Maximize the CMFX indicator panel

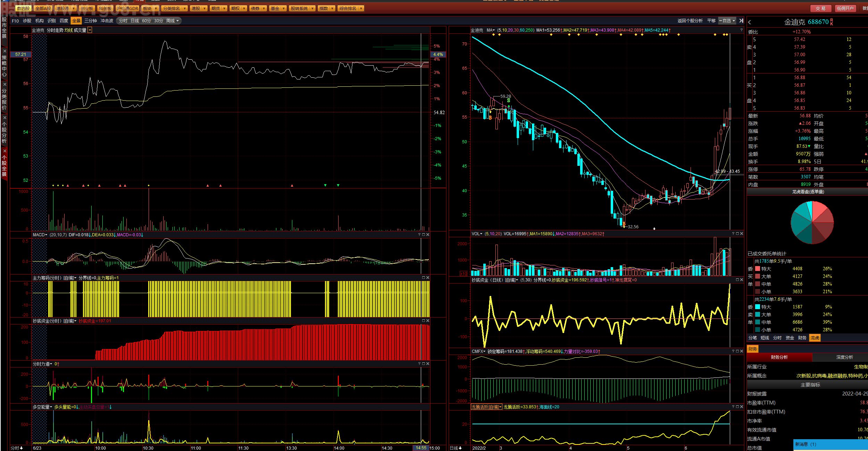point(737,351)
